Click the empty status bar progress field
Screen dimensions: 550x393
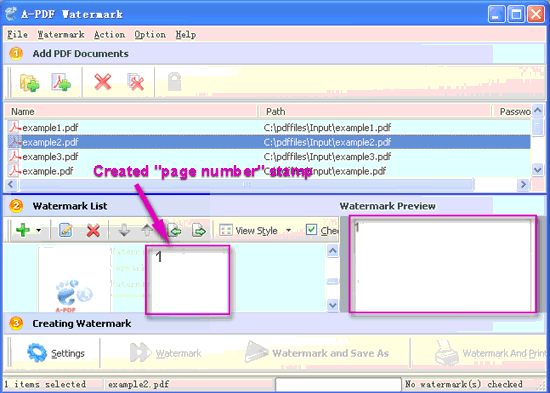click(x=338, y=385)
